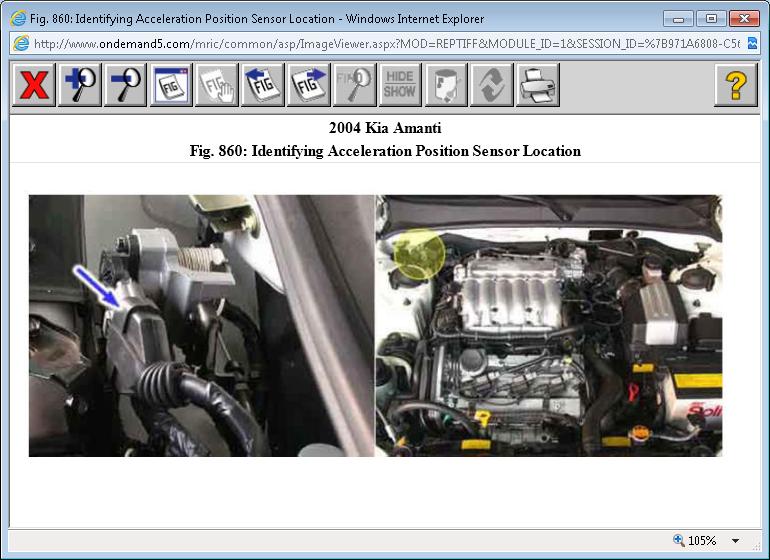Image resolution: width=770 pixels, height=560 pixels.
Task: Click the compatibility icon beside the URL
Action: pyautogui.click(x=752, y=43)
